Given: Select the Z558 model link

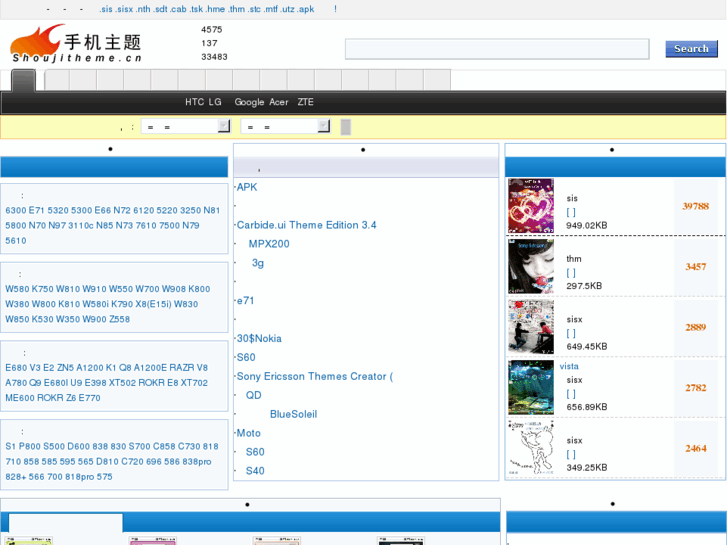Looking at the screenshot, I should [x=120, y=319].
